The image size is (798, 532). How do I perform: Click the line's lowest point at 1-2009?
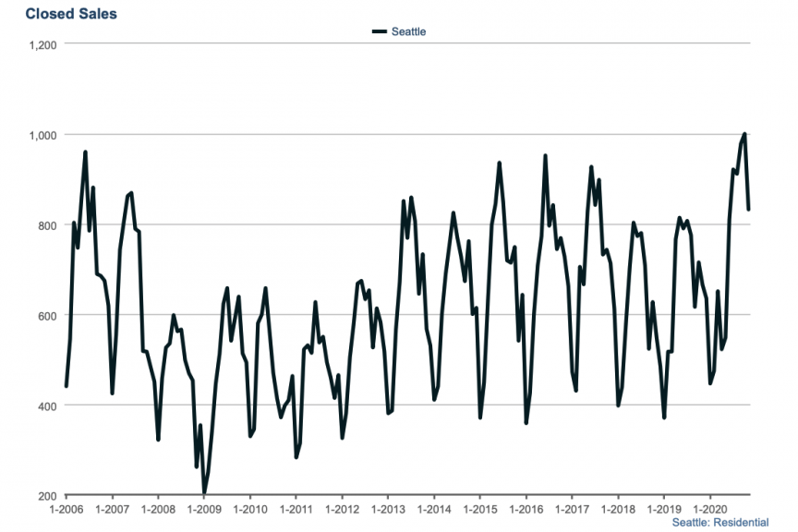pyautogui.click(x=204, y=493)
